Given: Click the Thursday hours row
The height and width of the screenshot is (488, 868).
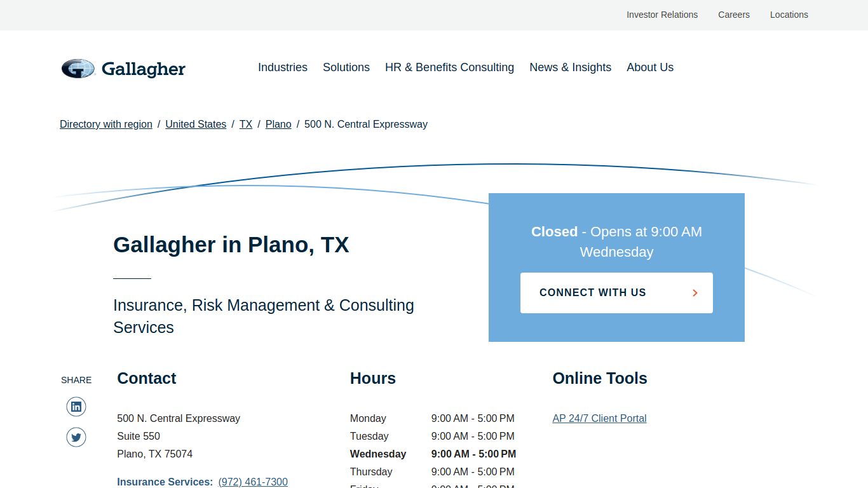Looking at the screenshot, I should pyautogui.click(x=432, y=472).
